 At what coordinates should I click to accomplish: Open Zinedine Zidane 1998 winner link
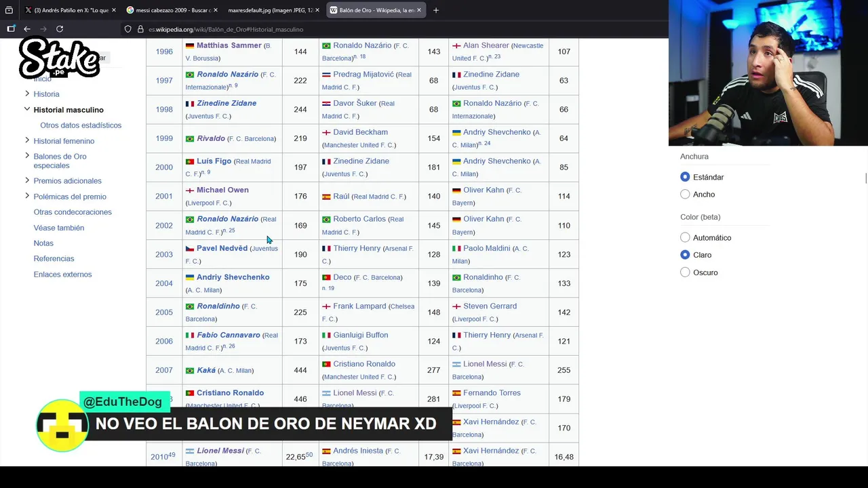click(x=226, y=103)
